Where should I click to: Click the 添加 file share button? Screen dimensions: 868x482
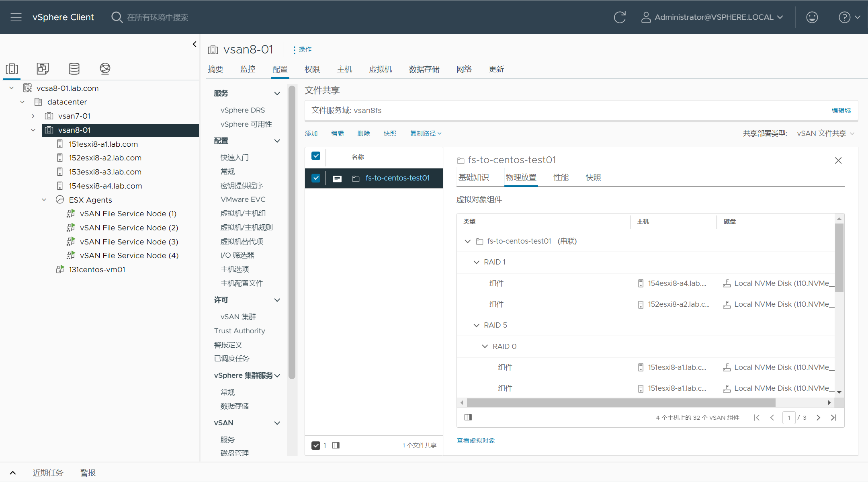click(311, 133)
